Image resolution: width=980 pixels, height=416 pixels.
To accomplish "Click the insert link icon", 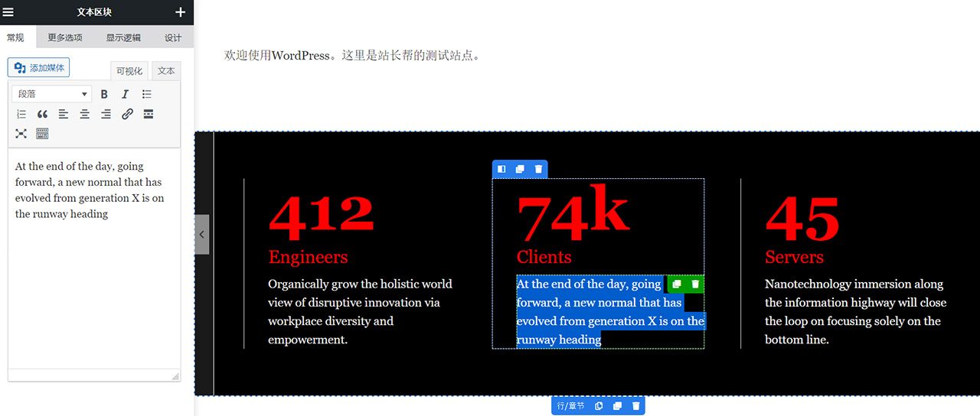I will tap(127, 114).
